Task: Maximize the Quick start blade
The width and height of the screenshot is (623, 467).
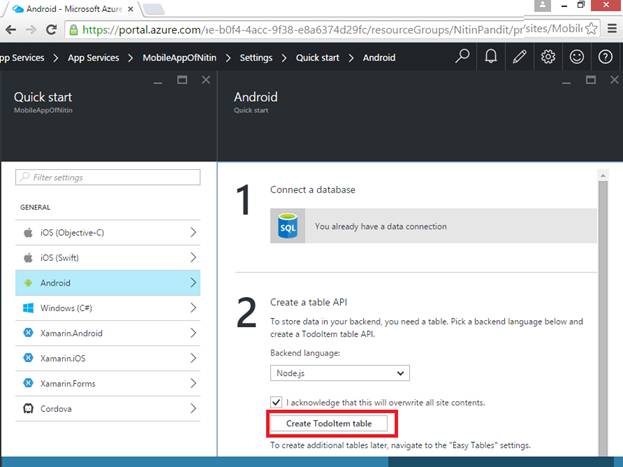Action: click(x=182, y=80)
